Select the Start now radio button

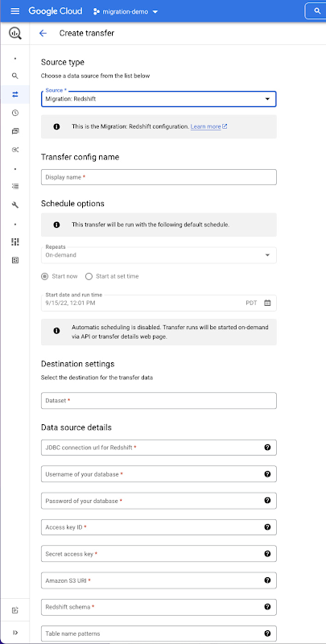tap(45, 276)
